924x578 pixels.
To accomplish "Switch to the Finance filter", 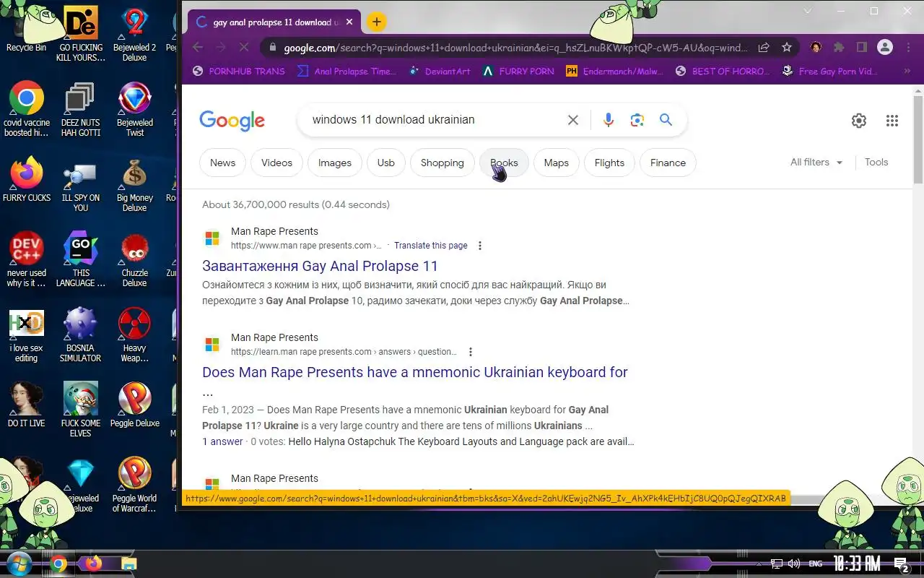I will coord(668,163).
